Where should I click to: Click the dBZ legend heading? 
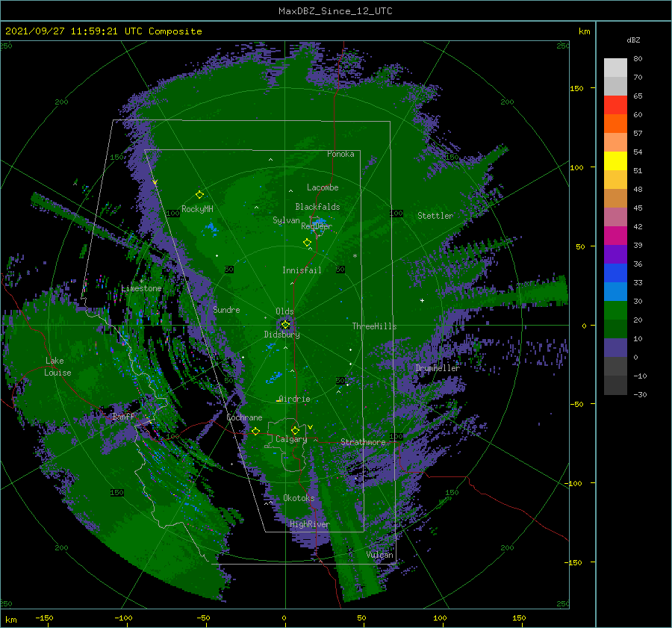click(x=633, y=40)
